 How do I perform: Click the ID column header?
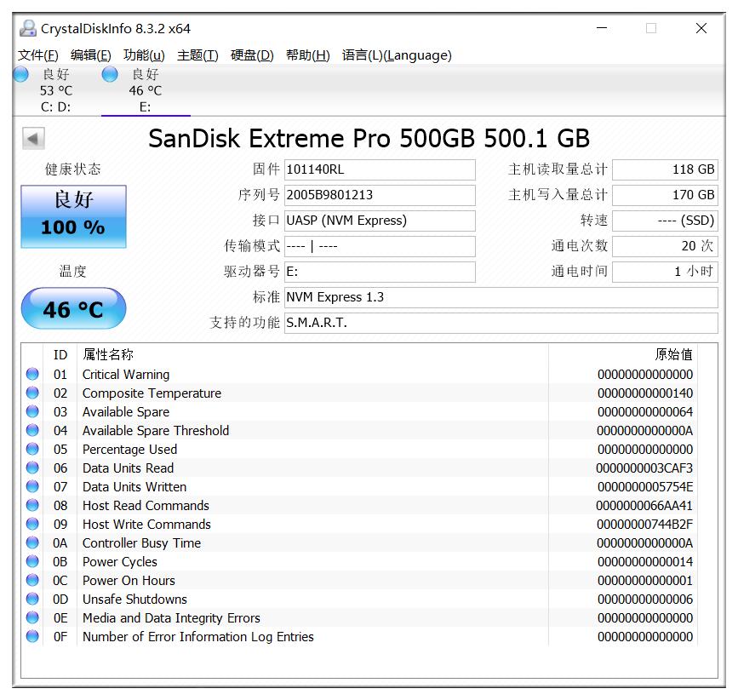(60, 354)
